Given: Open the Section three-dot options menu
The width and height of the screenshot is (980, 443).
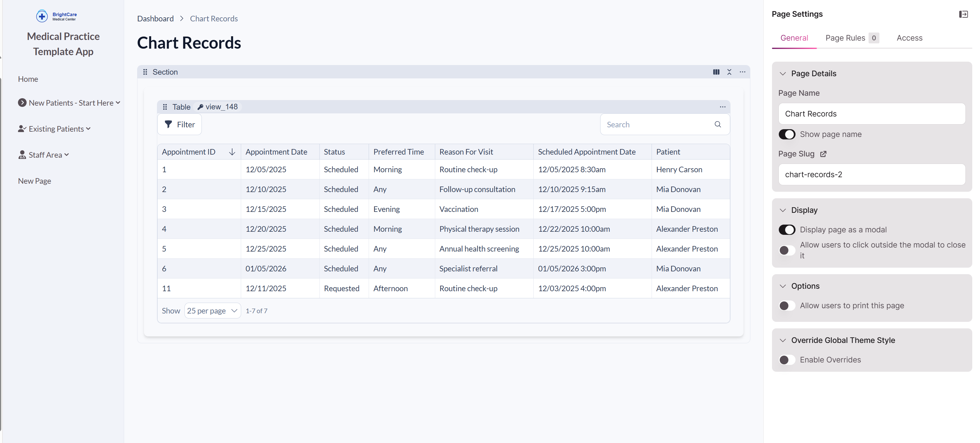Looking at the screenshot, I should coord(742,72).
